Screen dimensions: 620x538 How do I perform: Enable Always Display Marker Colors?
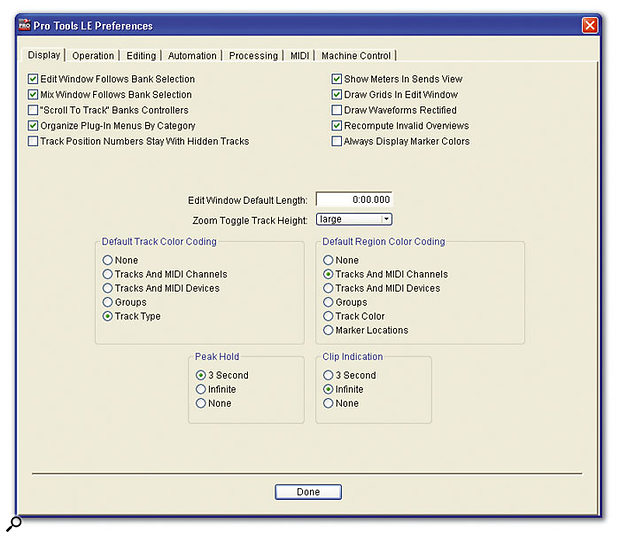[336, 141]
